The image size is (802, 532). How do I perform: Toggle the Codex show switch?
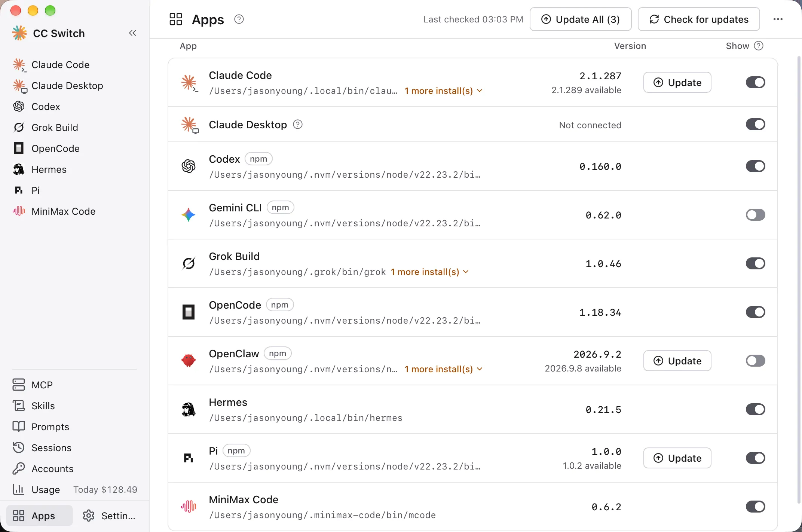[x=756, y=166]
